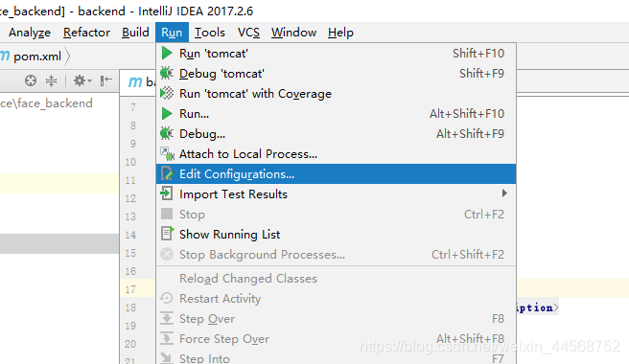The image size is (629, 364).
Task: Click the Debug 'tomcat' bug icon
Action: pyautogui.click(x=167, y=74)
